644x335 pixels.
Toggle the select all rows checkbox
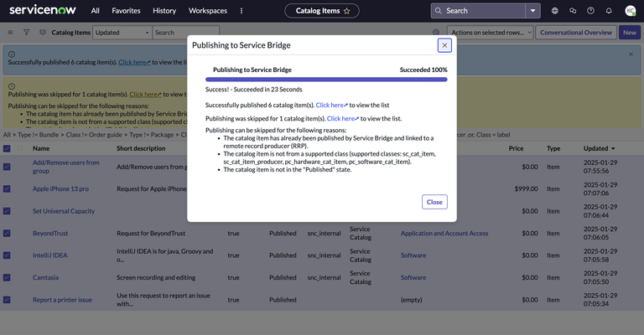pos(7,148)
